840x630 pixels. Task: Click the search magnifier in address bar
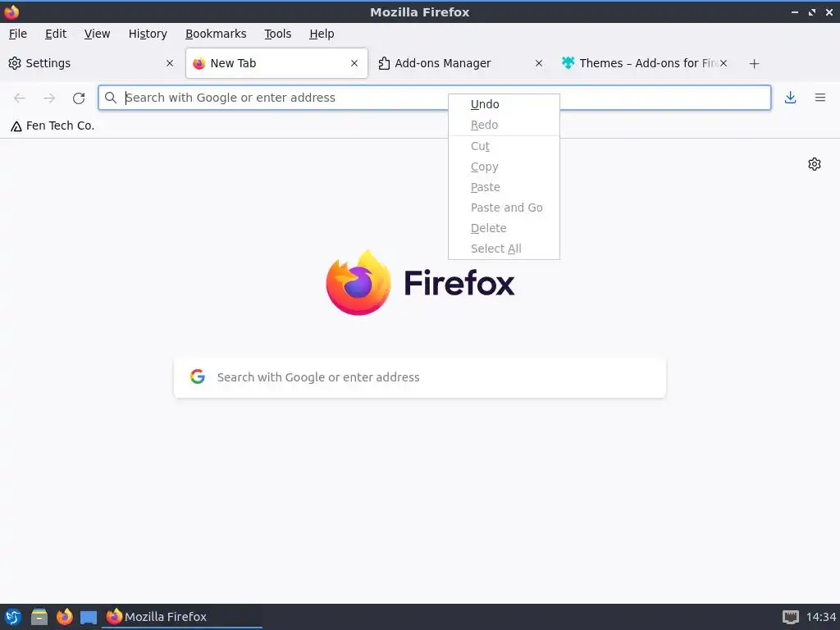click(x=111, y=98)
